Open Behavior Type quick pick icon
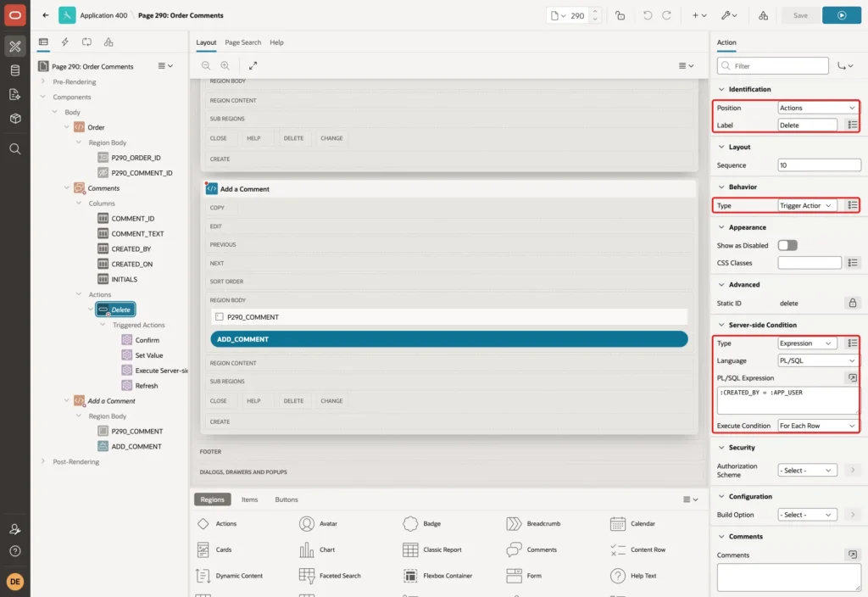868x597 pixels. pyautogui.click(x=853, y=205)
